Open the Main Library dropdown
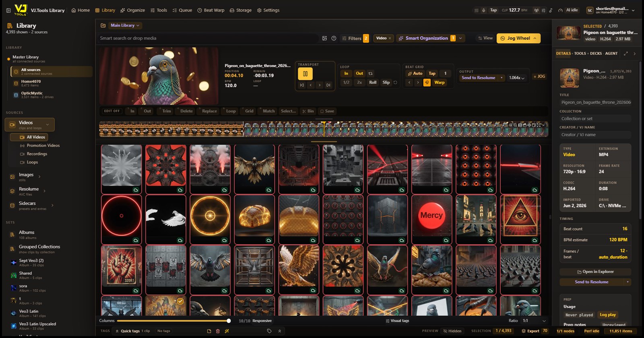This screenshot has width=644, height=338. click(x=125, y=25)
